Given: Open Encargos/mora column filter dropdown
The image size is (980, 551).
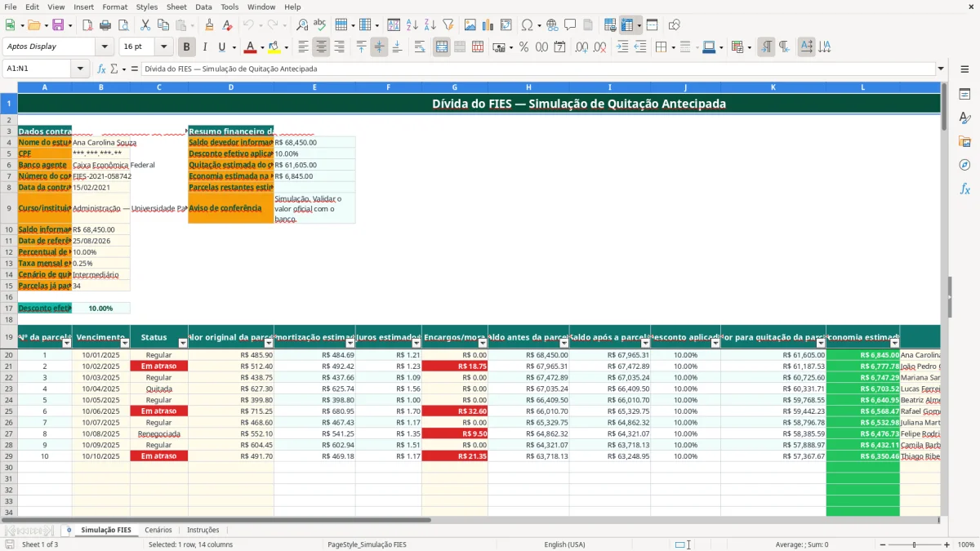Looking at the screenshot, I should coord(482,343).
